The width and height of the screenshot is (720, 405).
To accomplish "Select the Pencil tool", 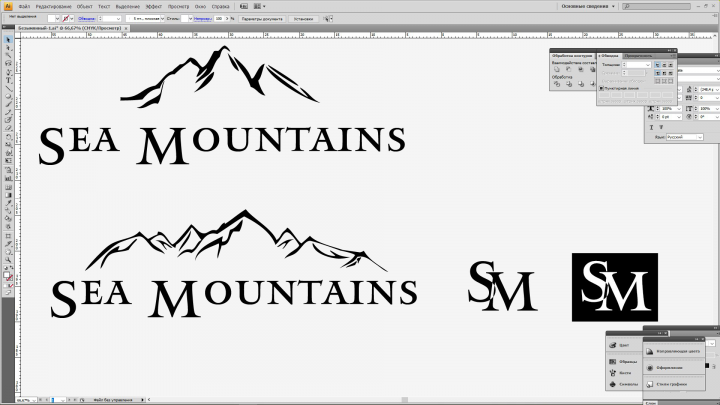I will coord(8,112).
